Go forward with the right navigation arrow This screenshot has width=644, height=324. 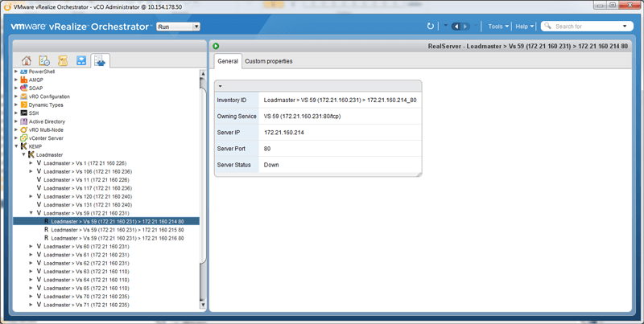[465, 27]
